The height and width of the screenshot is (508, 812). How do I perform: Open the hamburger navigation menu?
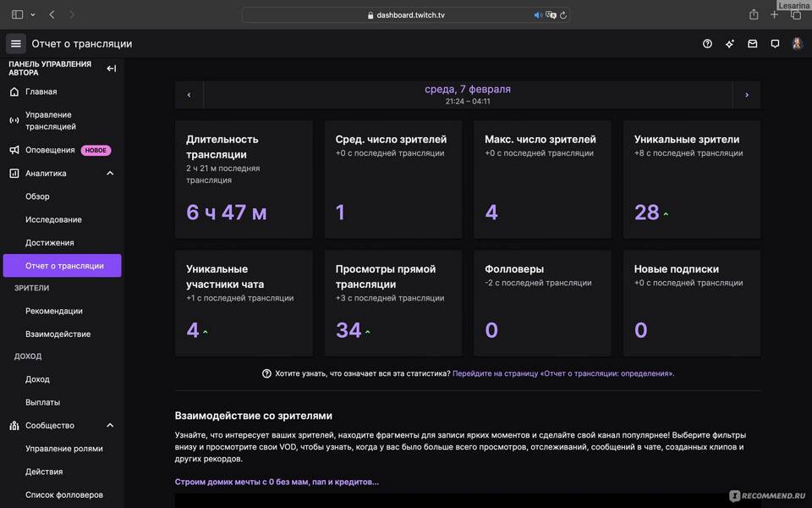pyautogui.click(x=15, y=44)
